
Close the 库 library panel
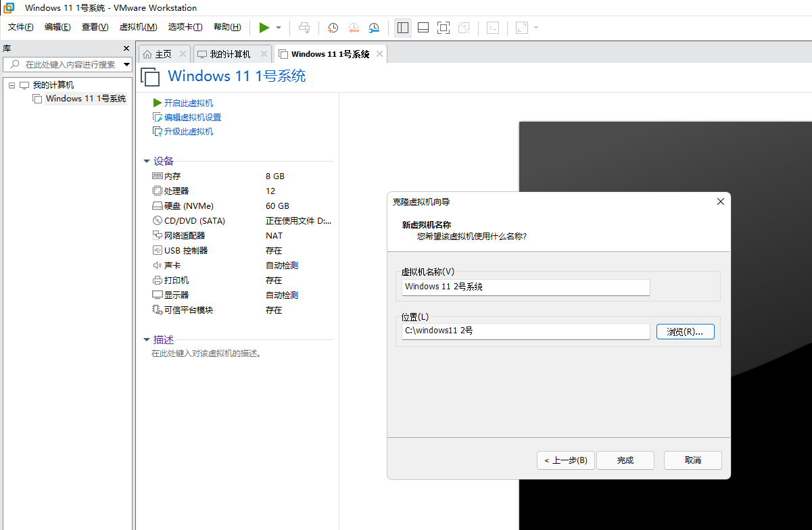pos(126,49)
